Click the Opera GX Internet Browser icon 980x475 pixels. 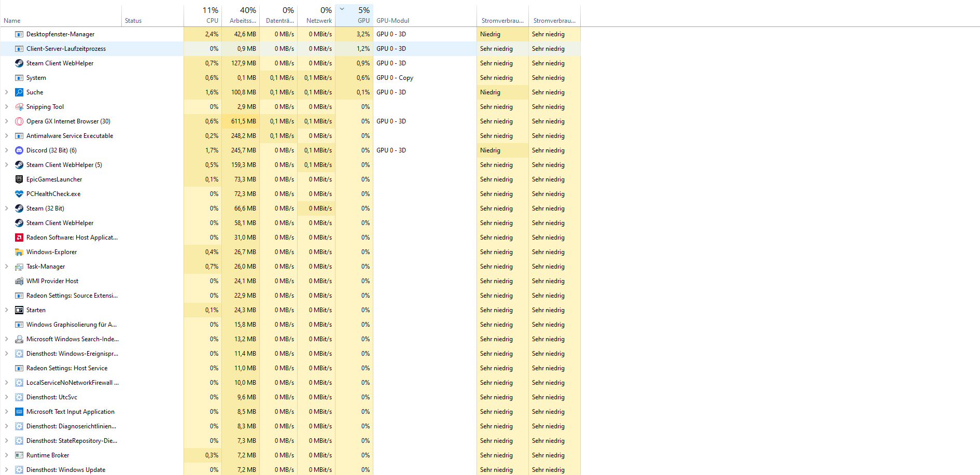(19, 121)
